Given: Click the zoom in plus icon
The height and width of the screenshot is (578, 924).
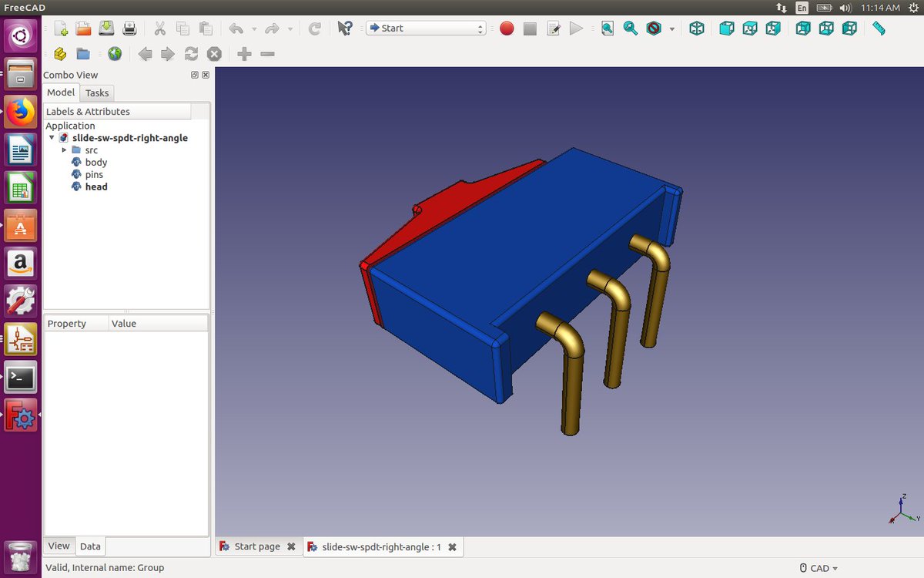Looking at the screenshot, I should (244, 54).
